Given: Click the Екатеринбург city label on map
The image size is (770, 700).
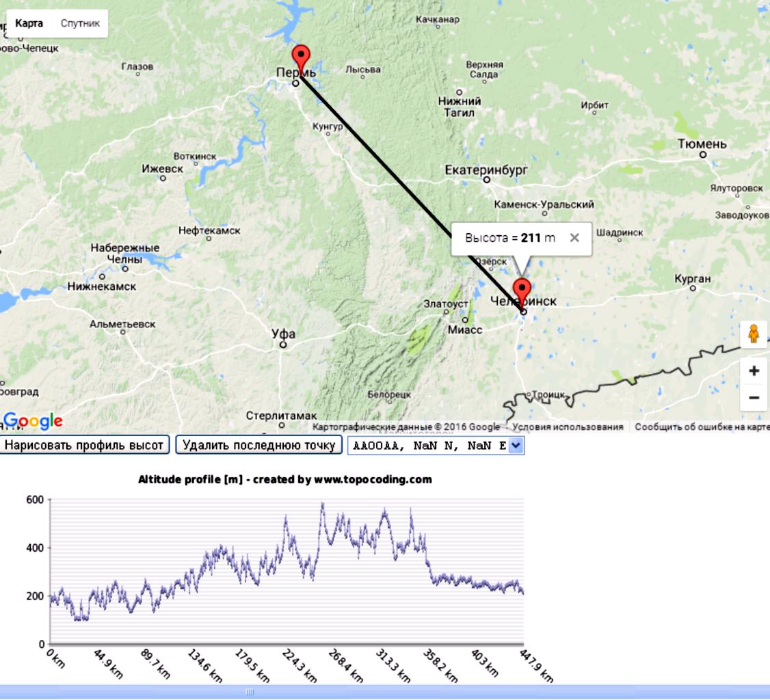Looking at the screenshot, I should [x=486, y=170].
